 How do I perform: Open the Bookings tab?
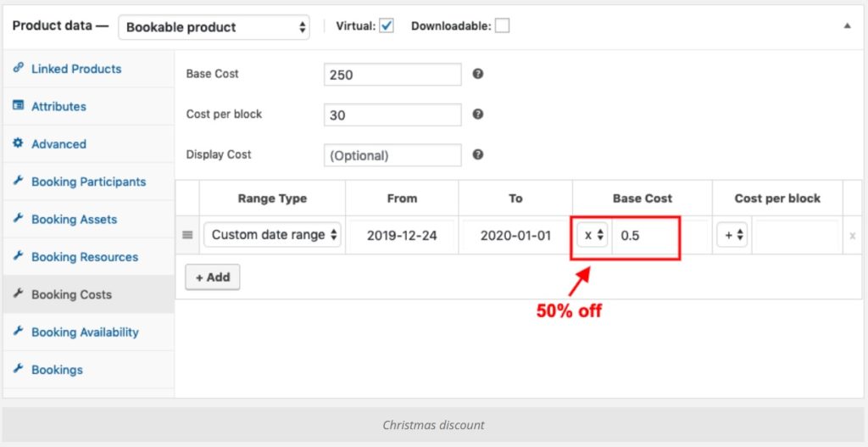coord(88,370)
